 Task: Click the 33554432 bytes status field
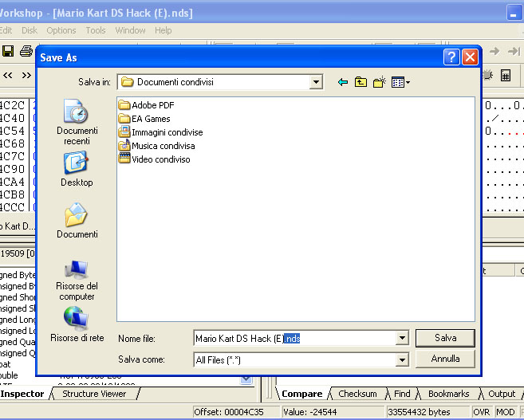click(x=427, y=412)
